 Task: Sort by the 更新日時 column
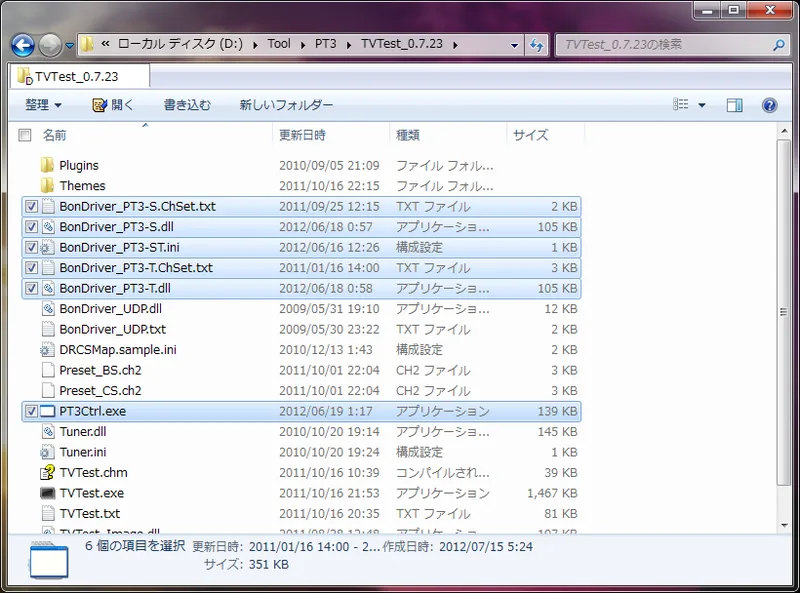[302, 135]
